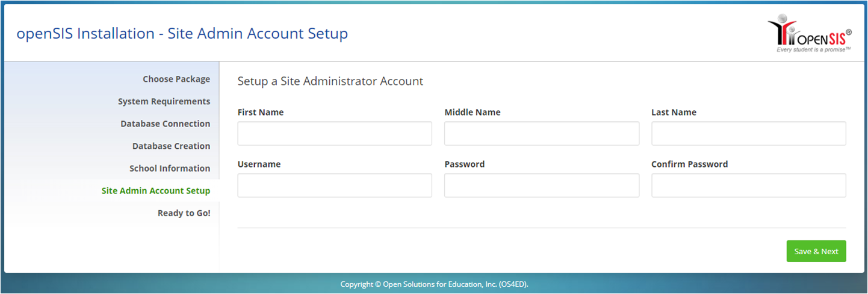Click the Username input field

tap(335, 186)
